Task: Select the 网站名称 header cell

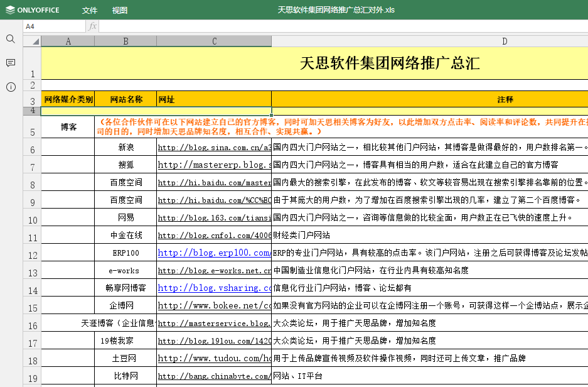Action: pyautogui.click(x=126, y=99)
